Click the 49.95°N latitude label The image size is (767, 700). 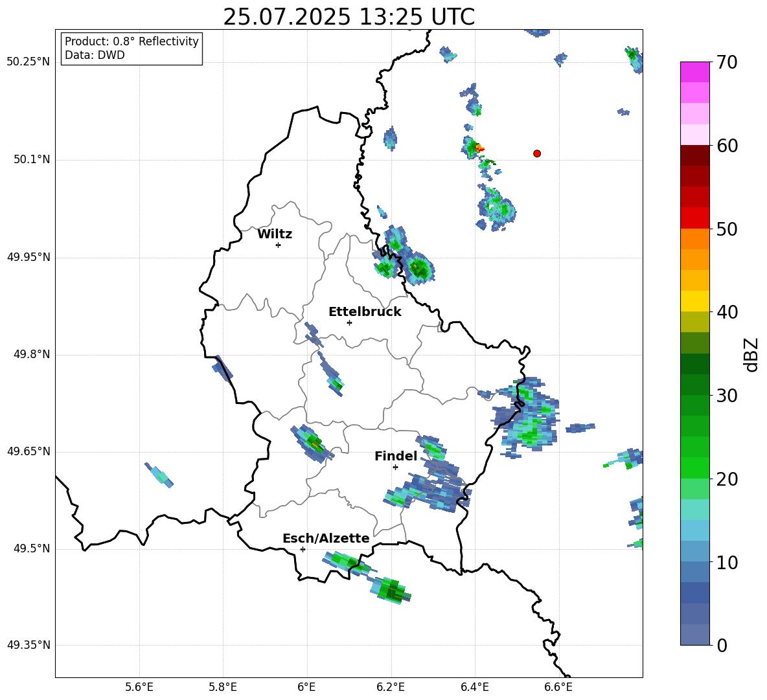29,257
